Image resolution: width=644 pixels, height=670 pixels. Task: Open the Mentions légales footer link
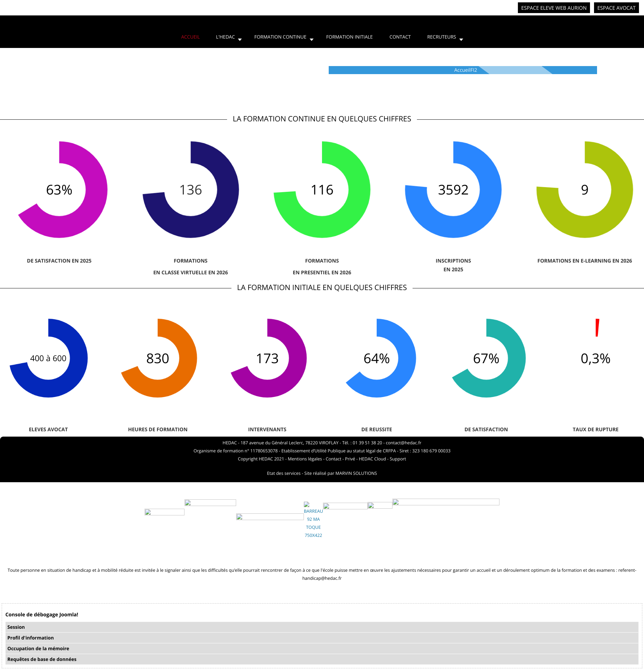[305, 459]
